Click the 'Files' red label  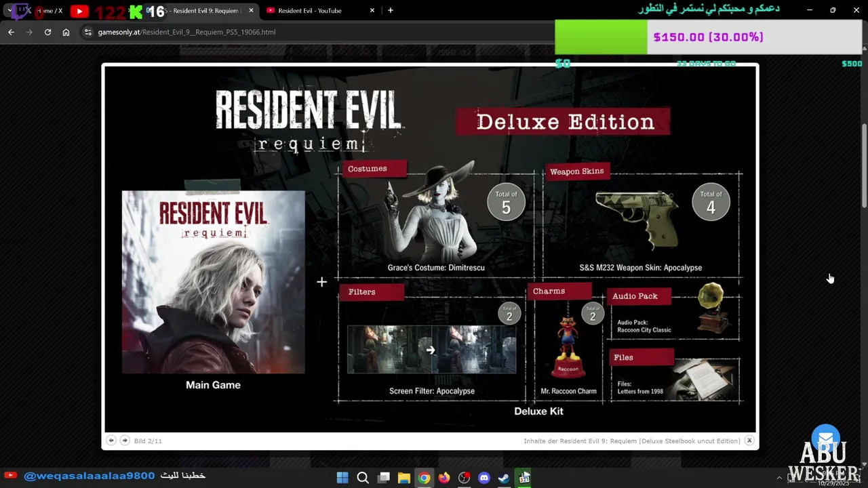pos(641,358)
